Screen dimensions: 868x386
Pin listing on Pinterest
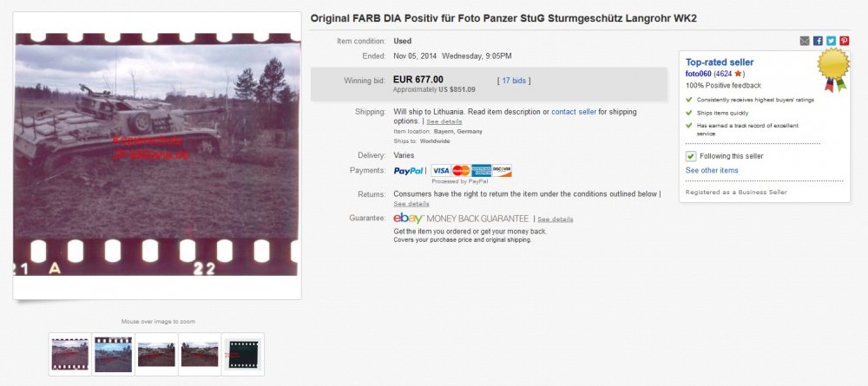click(x=845, y=41)
